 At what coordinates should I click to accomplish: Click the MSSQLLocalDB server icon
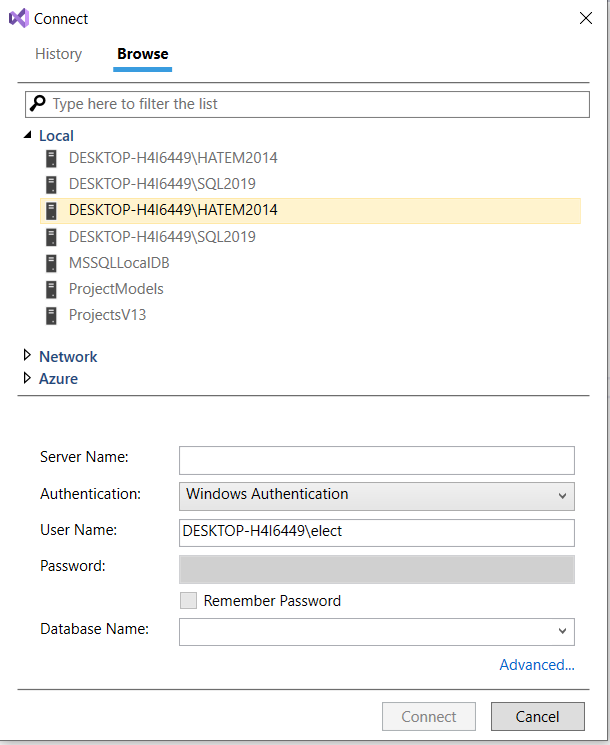point(51,263)
